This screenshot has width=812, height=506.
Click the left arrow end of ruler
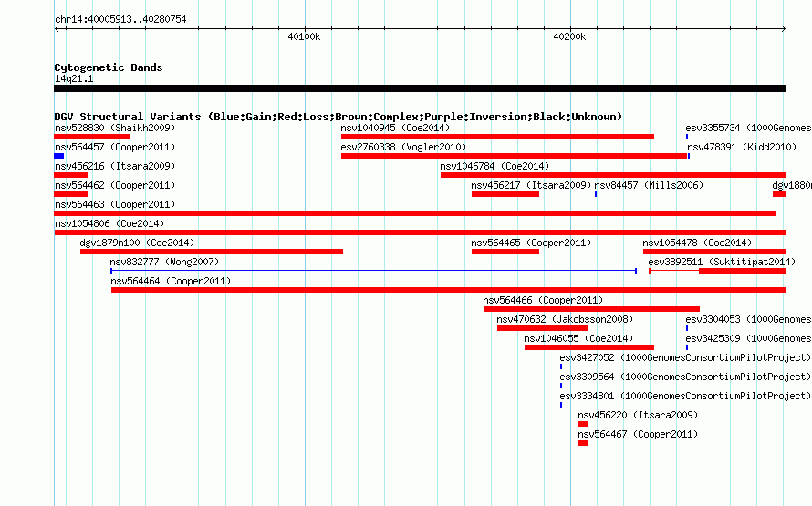[x=57, y=29]
